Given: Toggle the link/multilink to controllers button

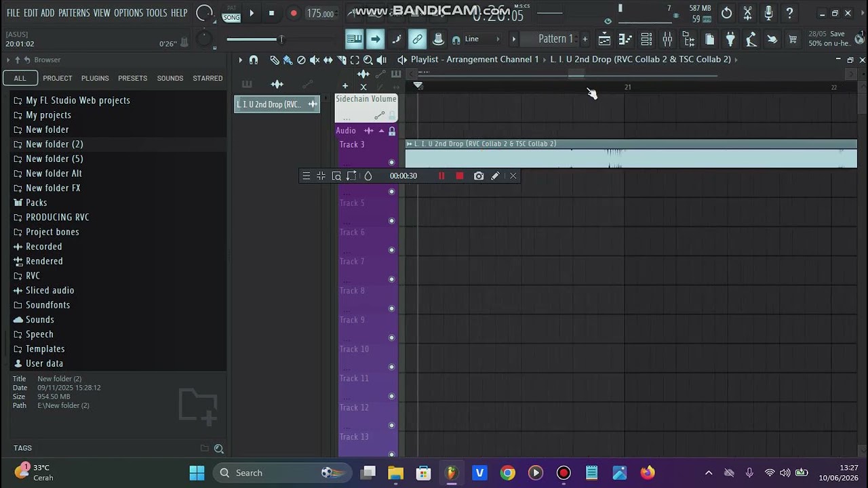Looking at the screenshot, I should (417, 39).
